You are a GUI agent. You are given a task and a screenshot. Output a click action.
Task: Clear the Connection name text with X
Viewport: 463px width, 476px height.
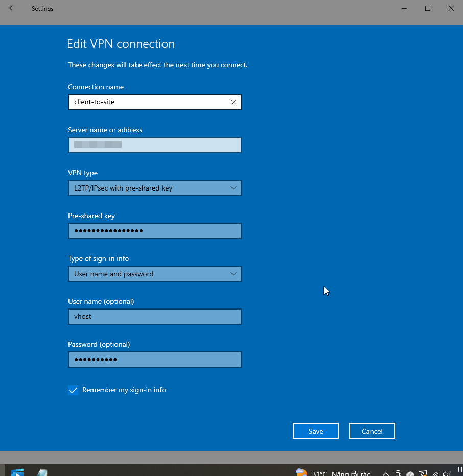coord(234,102)
